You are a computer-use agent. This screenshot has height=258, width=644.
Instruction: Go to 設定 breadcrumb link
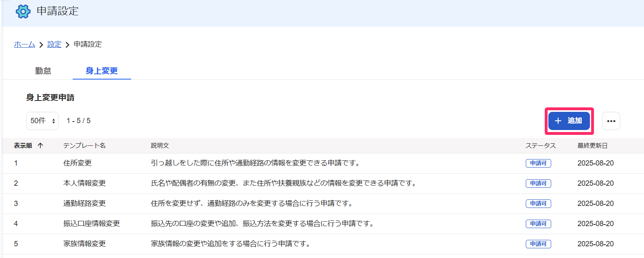click(54, 44)
